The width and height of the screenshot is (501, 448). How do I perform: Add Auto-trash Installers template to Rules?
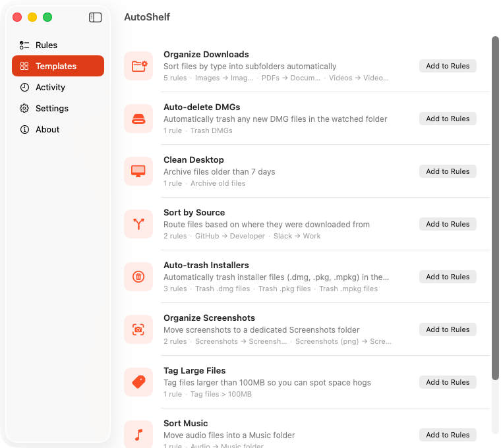coord(448,277)
